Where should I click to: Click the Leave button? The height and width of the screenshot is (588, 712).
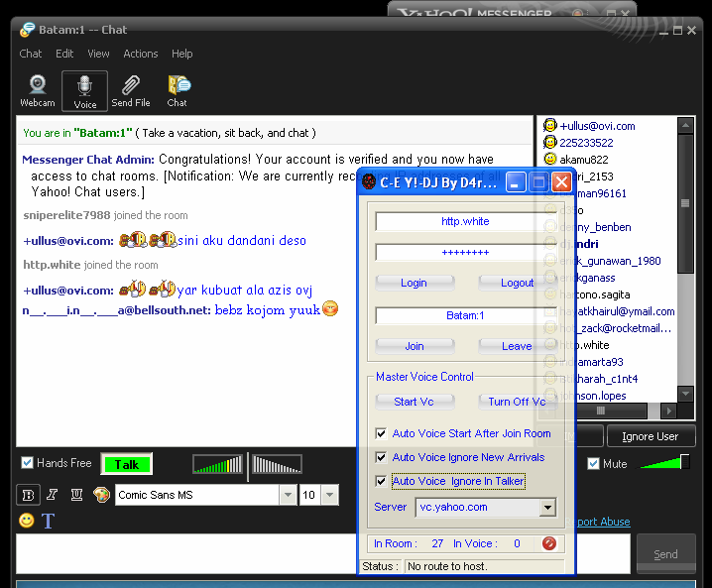(517, 346)
